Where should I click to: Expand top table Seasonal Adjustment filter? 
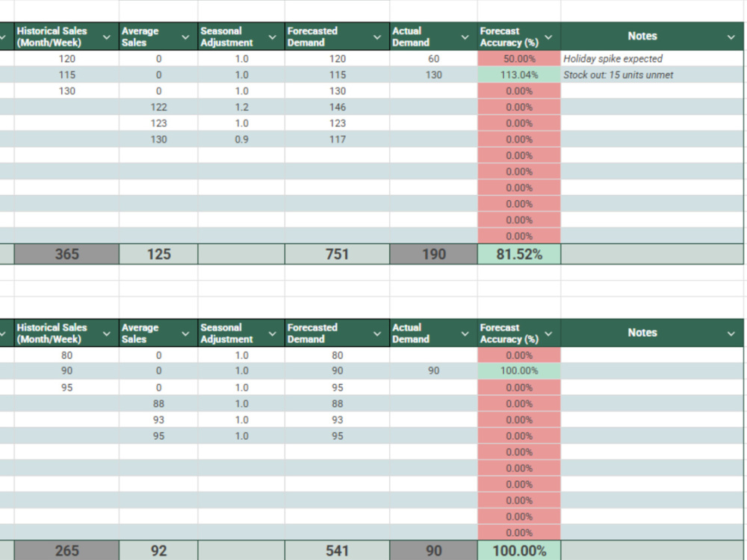pos(273,37)
